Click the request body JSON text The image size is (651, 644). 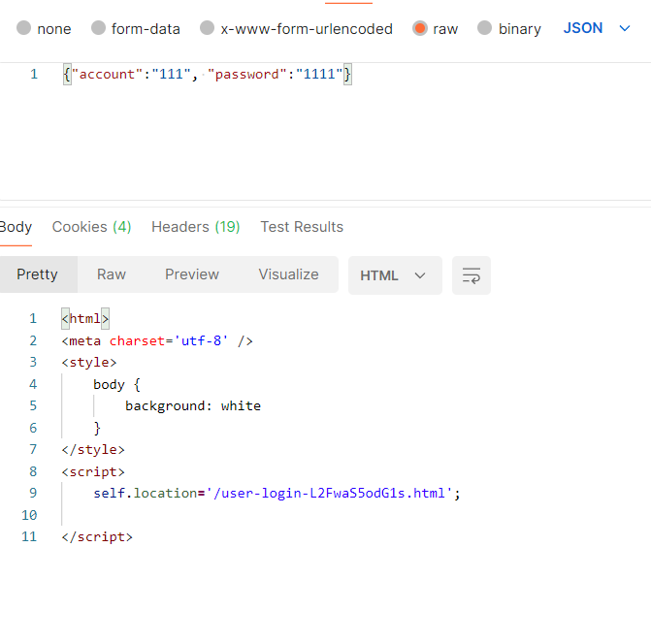tap(207, 75)
